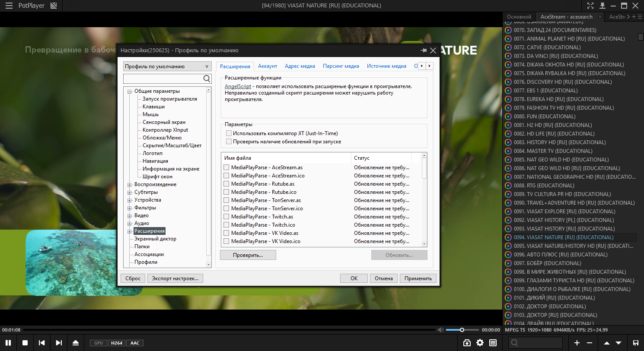Move playlist item down with arrow icon
The height and width of the screenshot is (351, 644).
618,343
